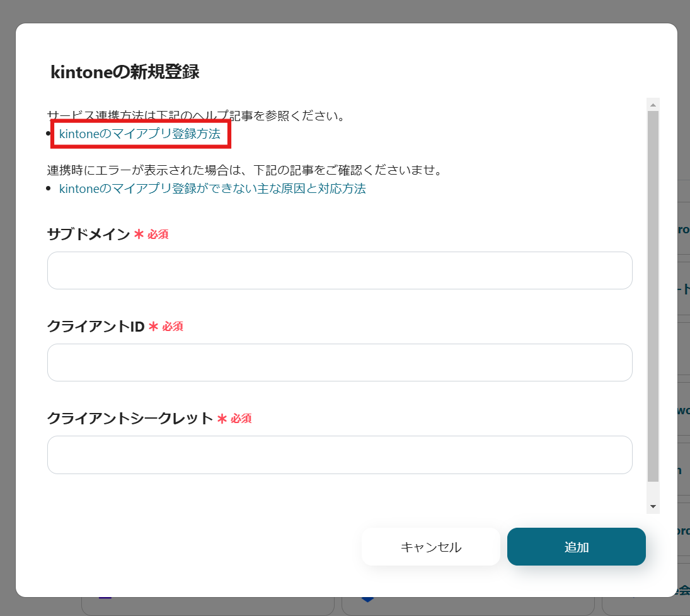The image size is (690, 616).
Task: Click the dialog scrollbar down arrow
Action: 653,507
